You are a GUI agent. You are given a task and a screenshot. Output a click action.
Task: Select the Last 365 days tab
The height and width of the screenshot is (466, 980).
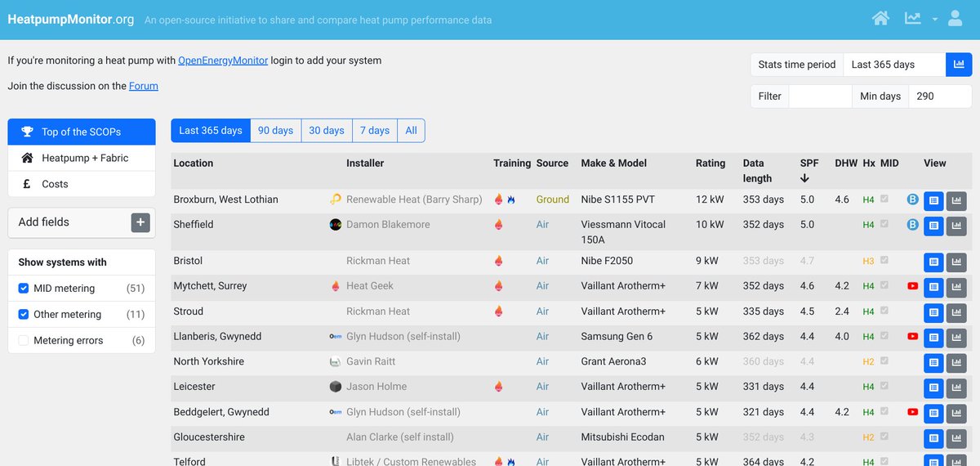click(211, 131)
